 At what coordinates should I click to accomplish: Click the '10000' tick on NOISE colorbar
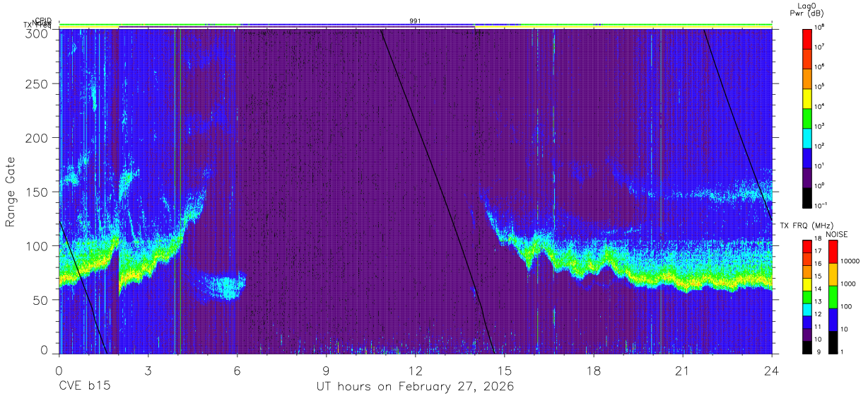tap(851, 262)
